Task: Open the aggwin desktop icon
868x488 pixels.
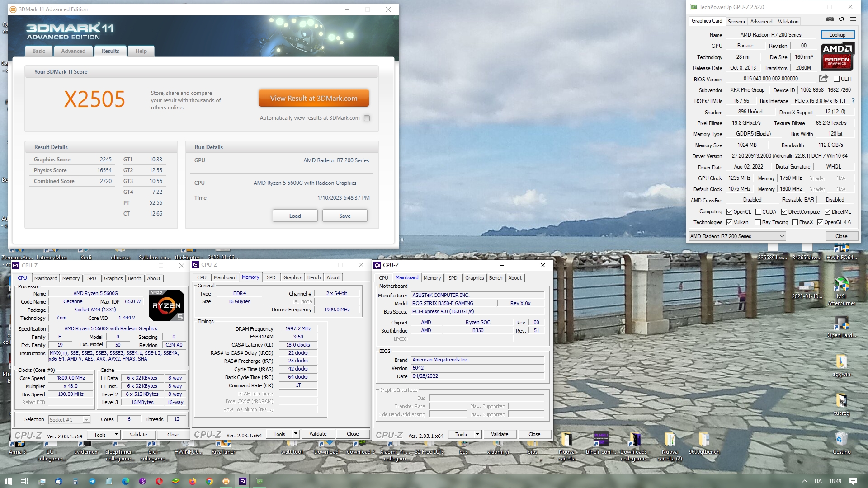Action: [x=841, y=366]
